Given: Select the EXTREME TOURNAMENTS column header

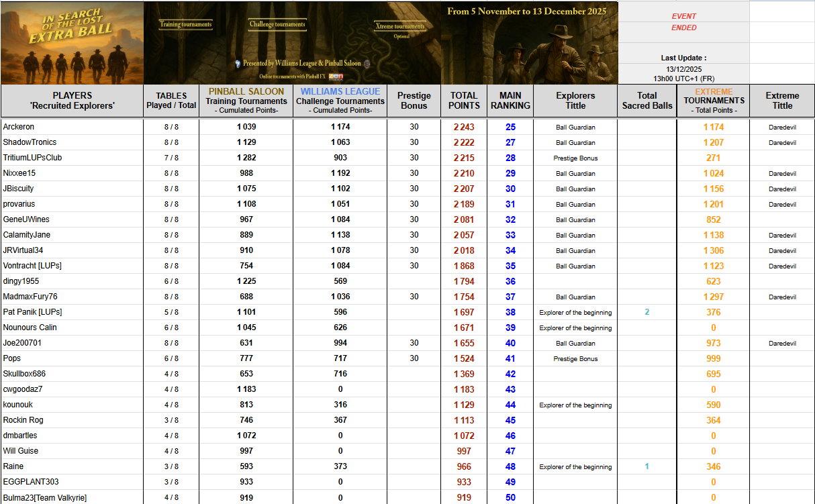Looking at the screenshot, I should pos(713,101).
